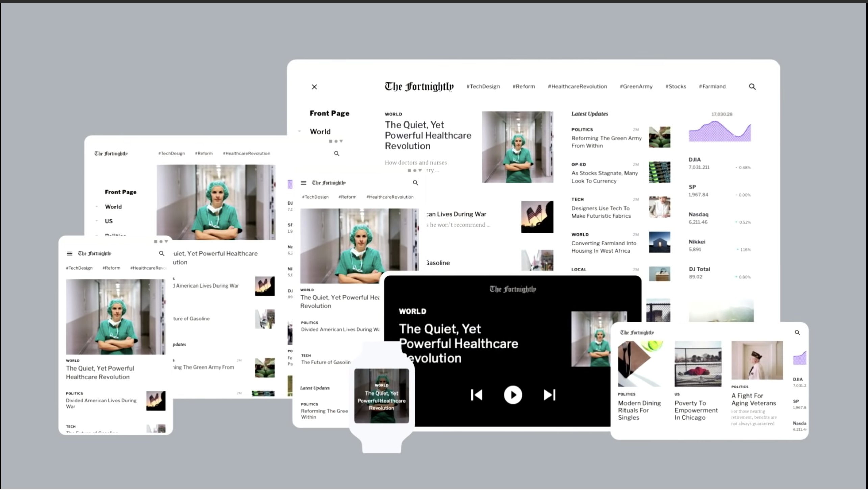868x490 pixels.
Task: Select a carousel dot indicator below Front Page
Action: (336, 141)
